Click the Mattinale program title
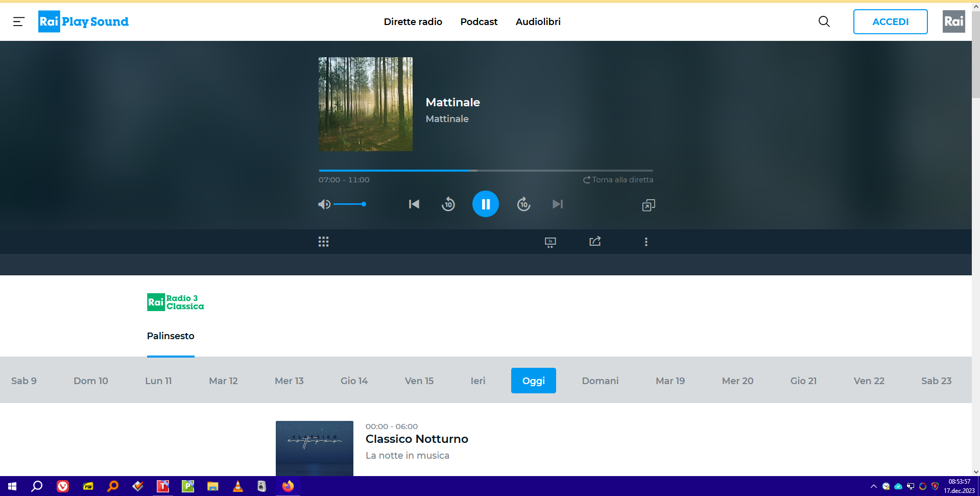 [453, 102]
